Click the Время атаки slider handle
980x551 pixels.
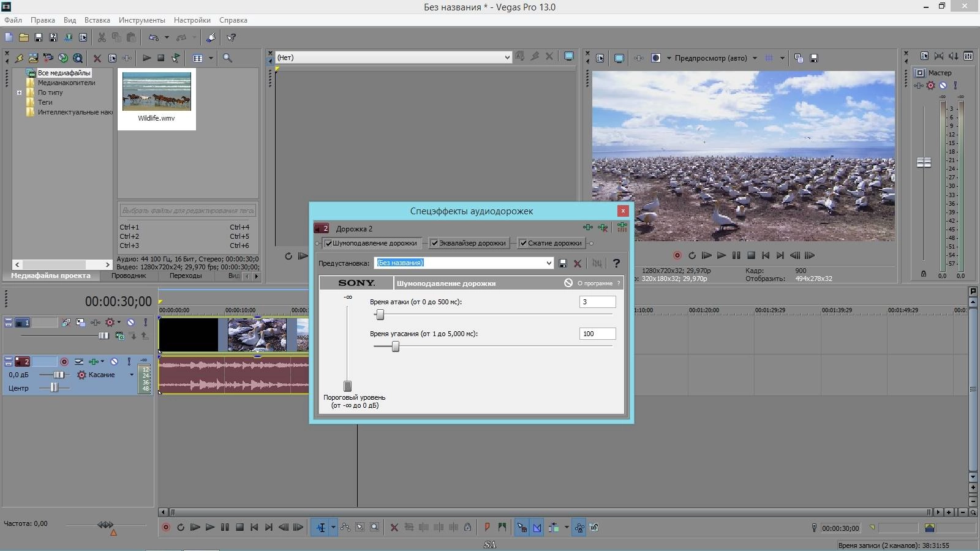(x=380, y=315)
